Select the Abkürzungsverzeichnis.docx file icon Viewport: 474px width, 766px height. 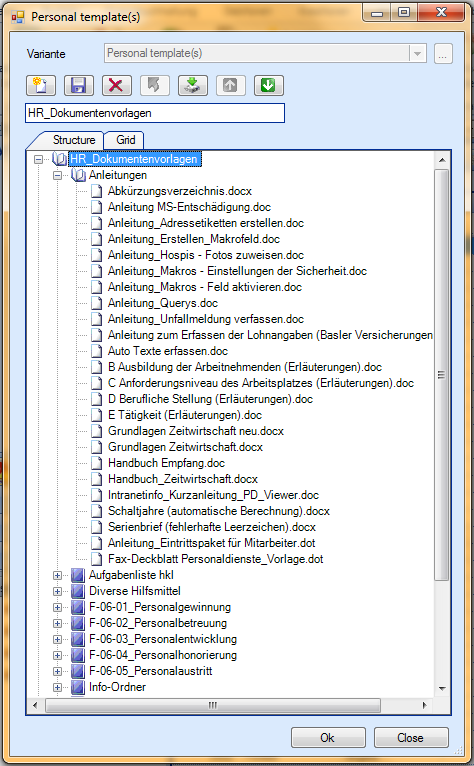pyautogui.click(x=97, y=191)
